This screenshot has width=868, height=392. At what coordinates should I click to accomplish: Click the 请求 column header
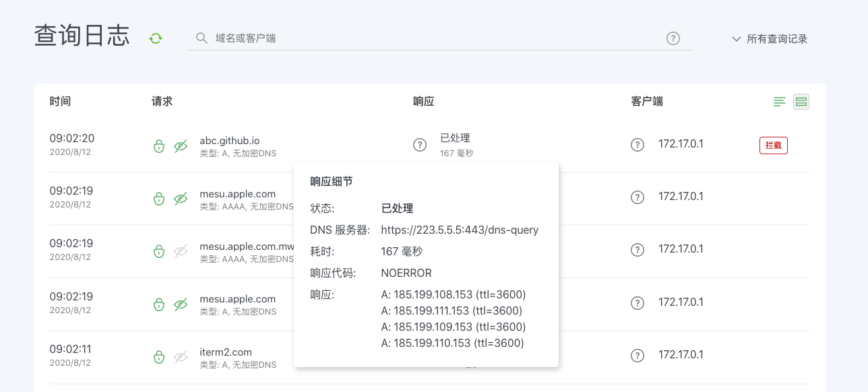coord(162,102)
